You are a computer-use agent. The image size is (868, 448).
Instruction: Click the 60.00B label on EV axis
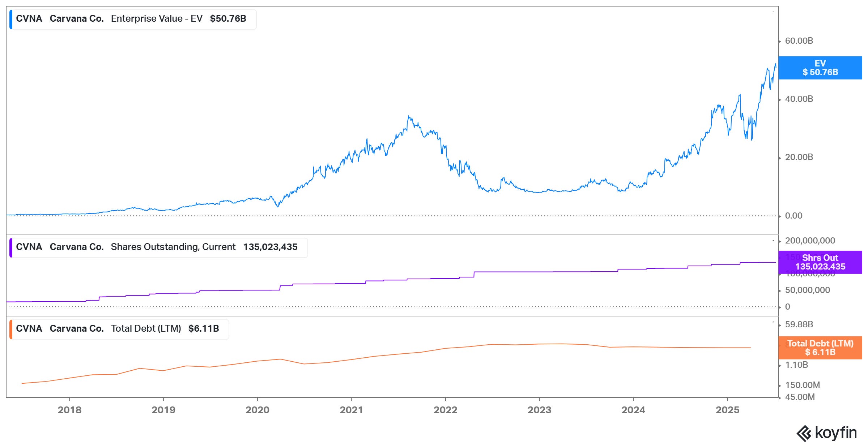(799, 41)
